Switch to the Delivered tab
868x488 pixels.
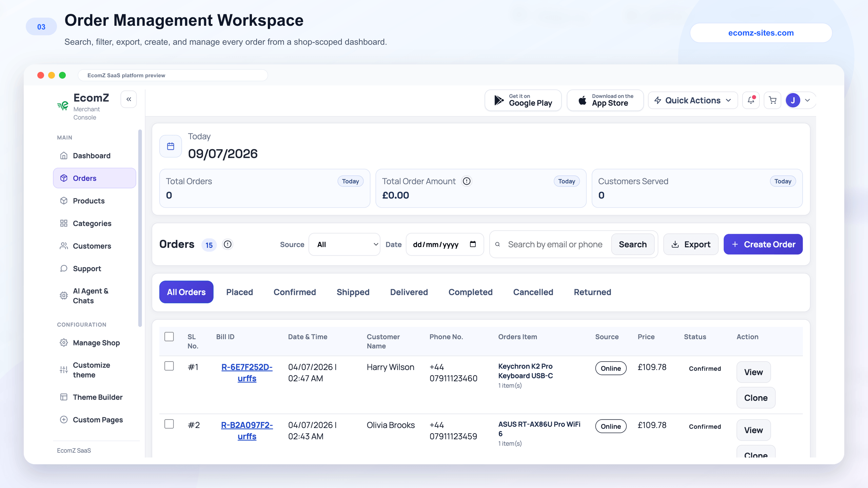tap(409, 292)
